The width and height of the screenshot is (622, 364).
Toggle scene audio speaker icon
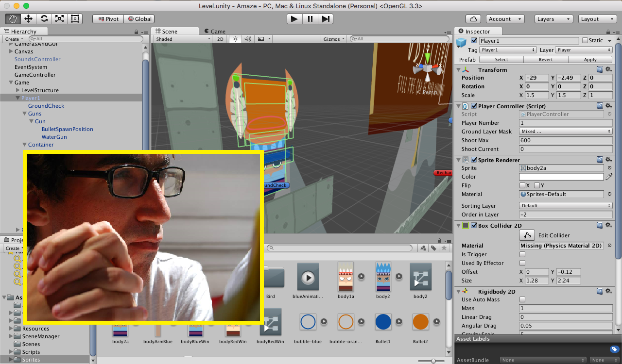248,39
